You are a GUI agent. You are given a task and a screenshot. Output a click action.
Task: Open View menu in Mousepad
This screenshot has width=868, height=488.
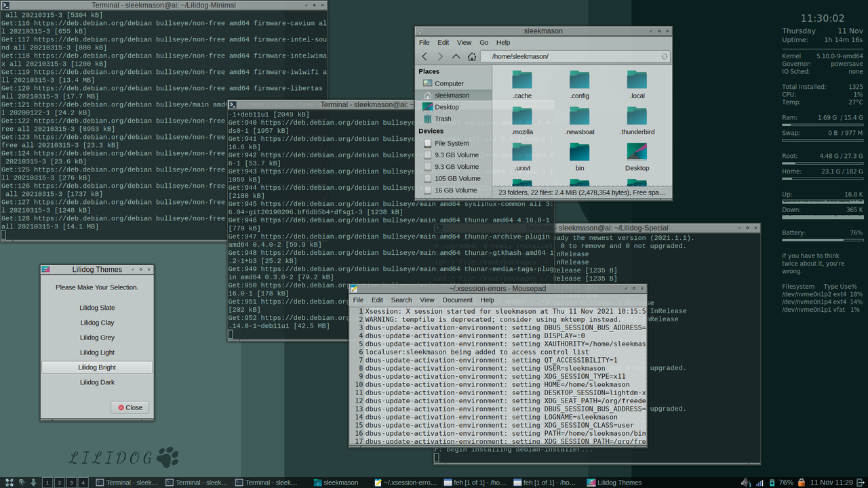point(427,300)
